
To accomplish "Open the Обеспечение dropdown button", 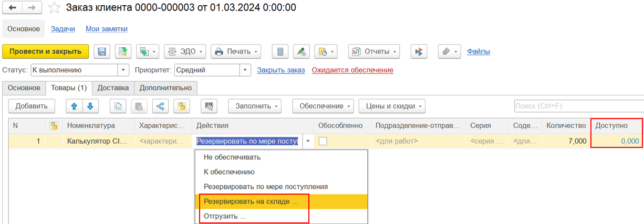I will 323,106.
